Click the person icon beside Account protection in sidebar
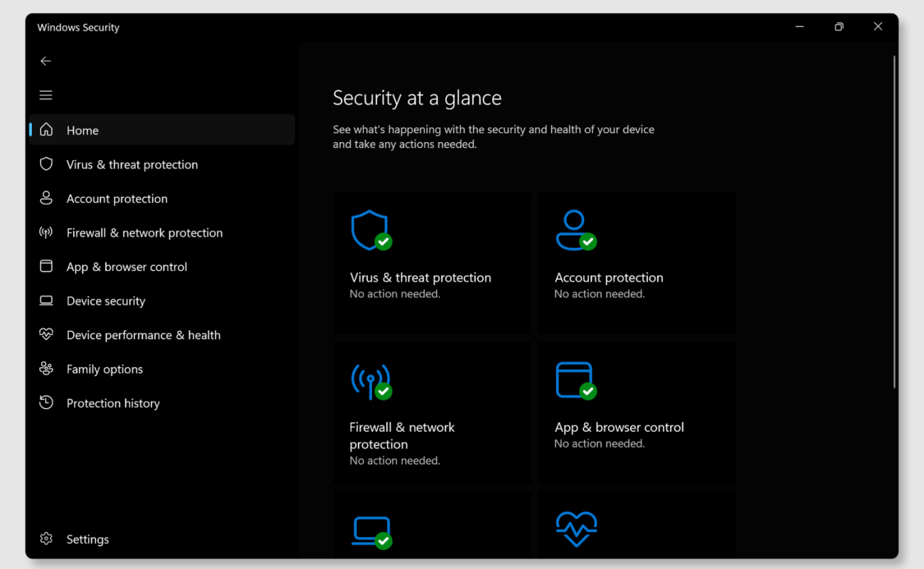 tap(46, 198)
